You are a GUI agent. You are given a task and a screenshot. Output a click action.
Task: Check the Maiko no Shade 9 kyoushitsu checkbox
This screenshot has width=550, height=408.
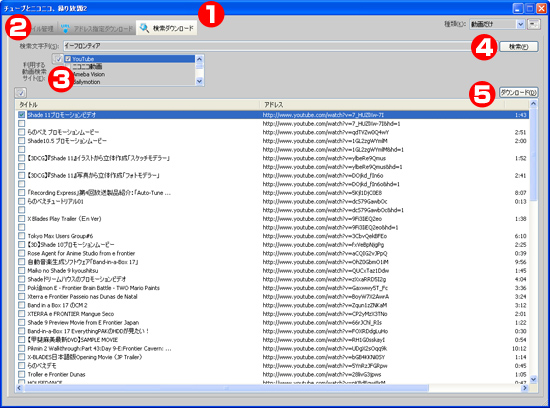(x=22, y=270)
